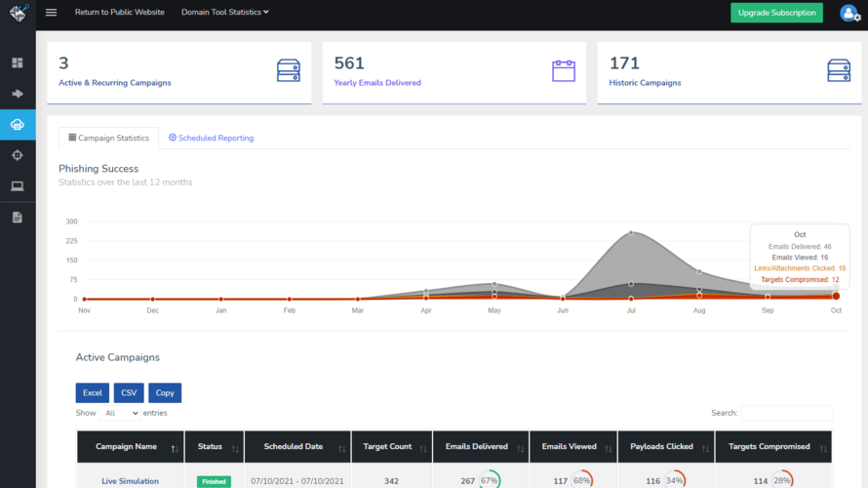868x488 pixels.
Task: Expand the Domain Tool Statistics dropdown
Action: click(x=225, y=13)
